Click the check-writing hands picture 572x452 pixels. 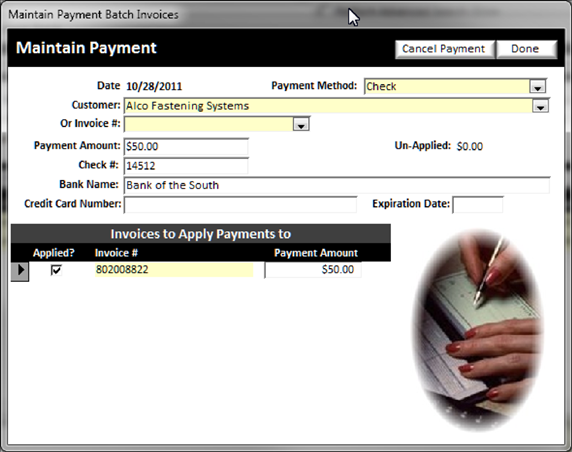pos(478,330)
